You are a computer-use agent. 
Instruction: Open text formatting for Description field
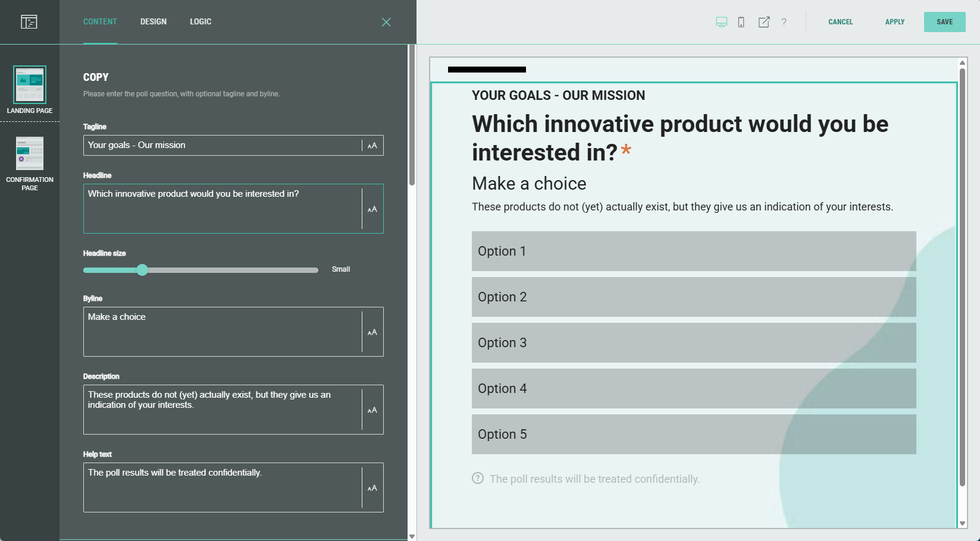coord(372,410)
